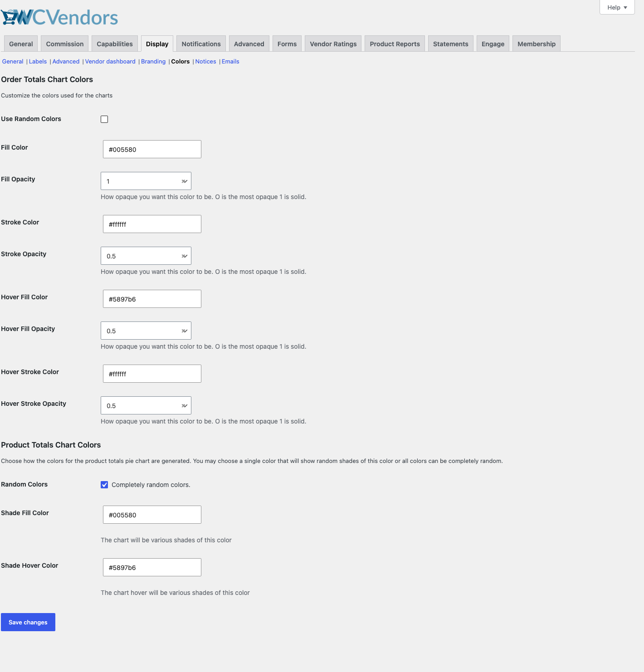The height and width of the screenshot is (672, 644).
Task: Click the Save changes button
Action: [28, 622]
